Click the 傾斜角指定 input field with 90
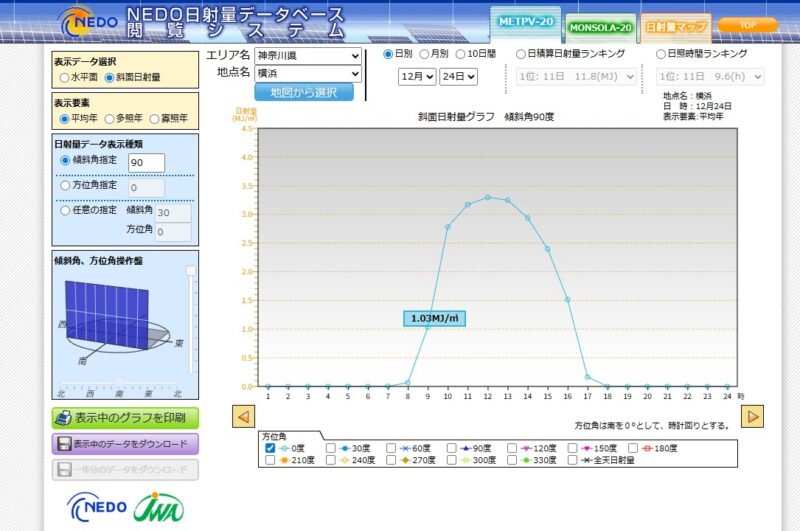The width and height of the screenshot is (800, 531). tap(146, 163)
